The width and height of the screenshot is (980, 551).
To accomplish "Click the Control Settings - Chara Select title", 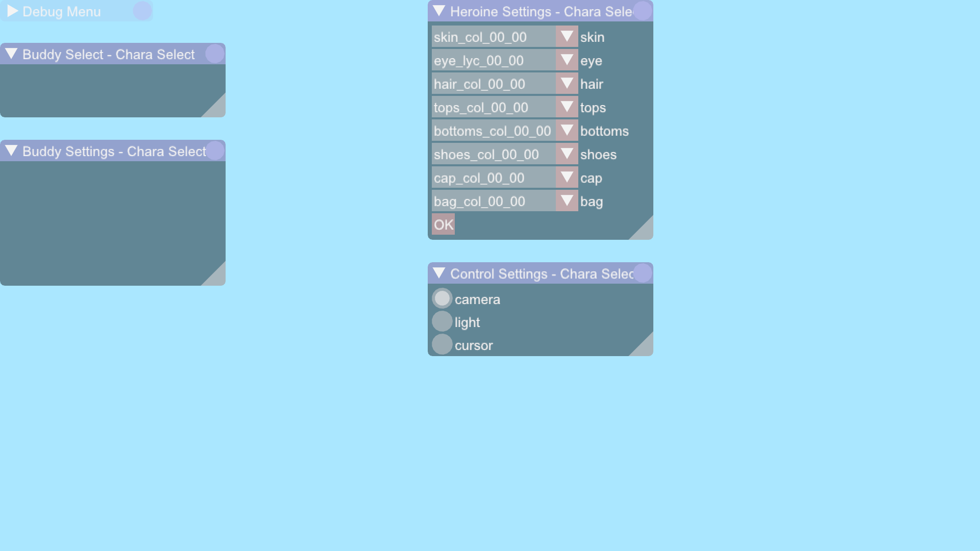I will [542, 274].
